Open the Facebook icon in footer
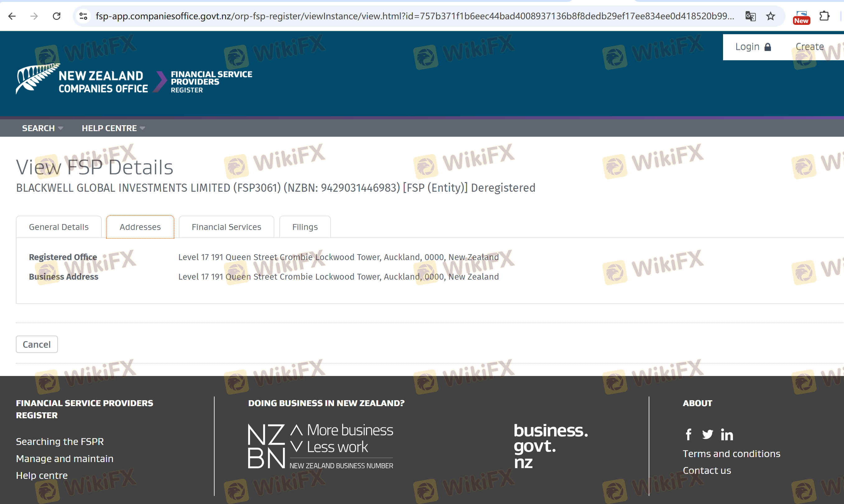Viewport: 844px width, 504px height. click(688, 434)
